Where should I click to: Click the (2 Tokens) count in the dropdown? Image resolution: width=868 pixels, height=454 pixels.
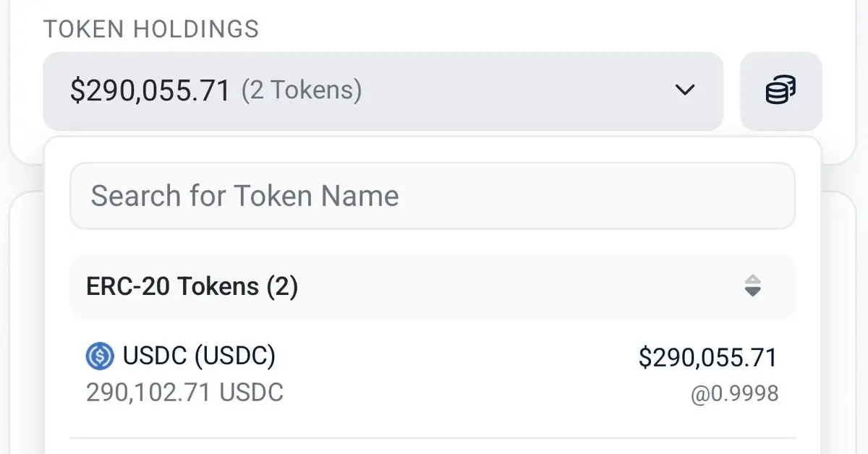[302, 90]
